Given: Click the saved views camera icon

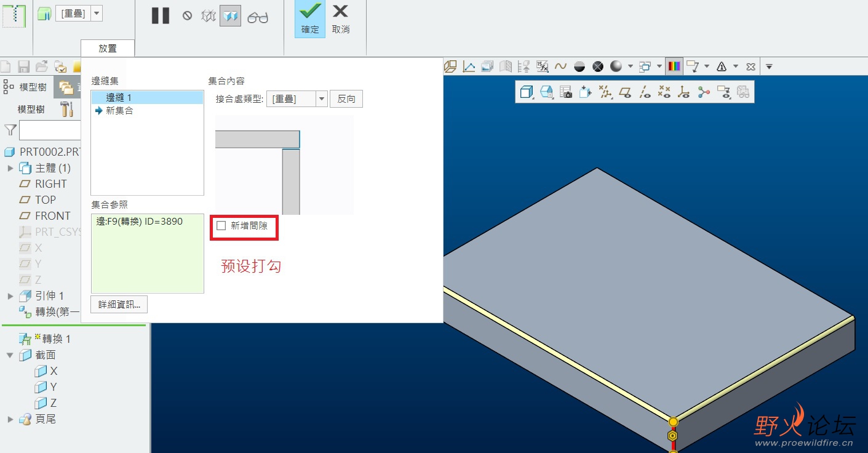Looking at the screenshot, I should 567,92.
